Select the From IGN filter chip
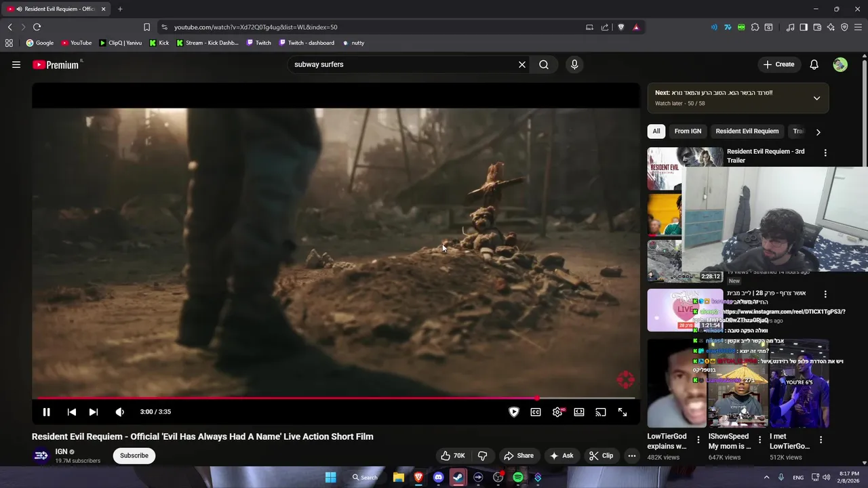 coord(688,131)
